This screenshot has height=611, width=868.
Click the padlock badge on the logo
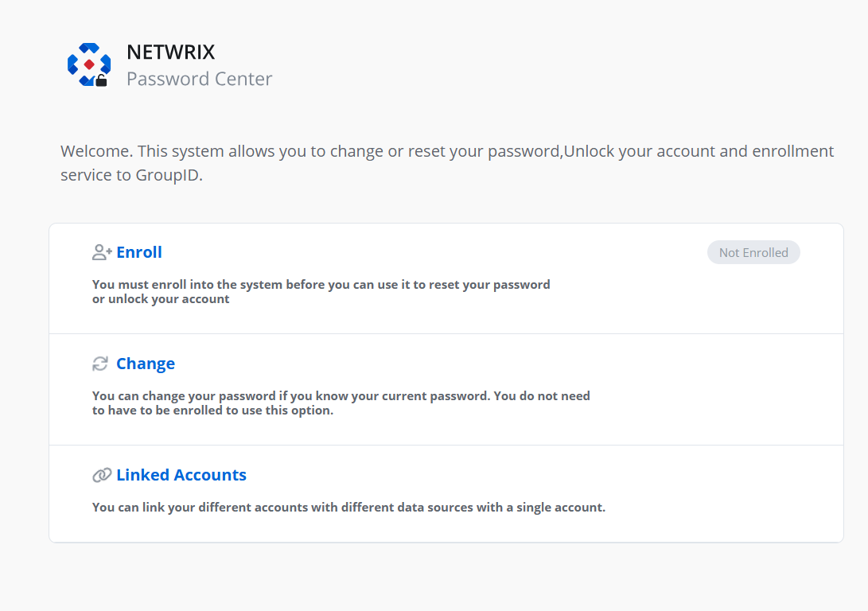pyautogui.click(x=101, y=80)
